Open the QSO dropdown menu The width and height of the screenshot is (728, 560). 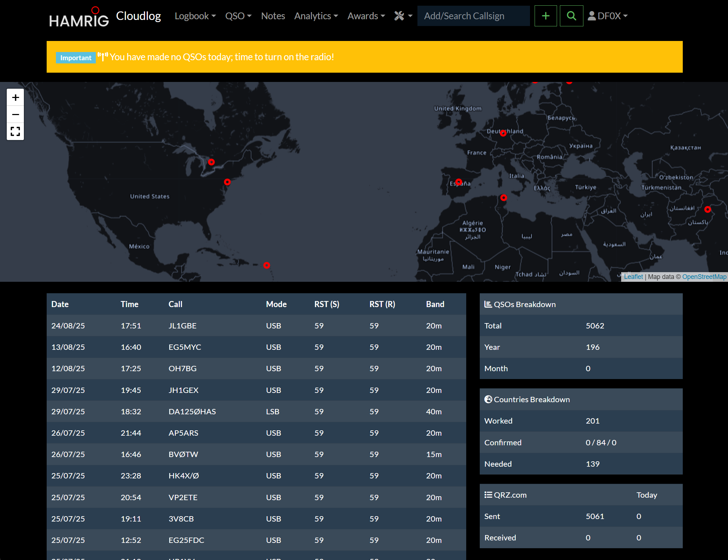coord(238,16)
